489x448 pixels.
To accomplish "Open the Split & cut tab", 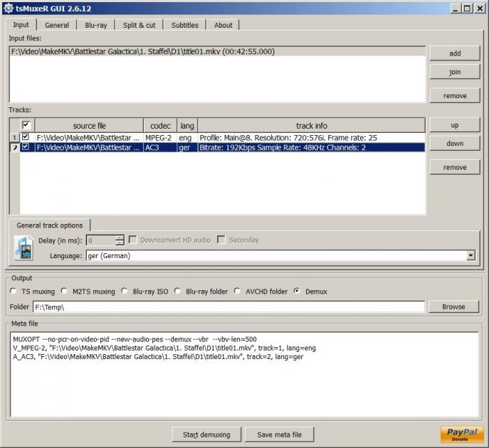I will [x=139, y=25].
